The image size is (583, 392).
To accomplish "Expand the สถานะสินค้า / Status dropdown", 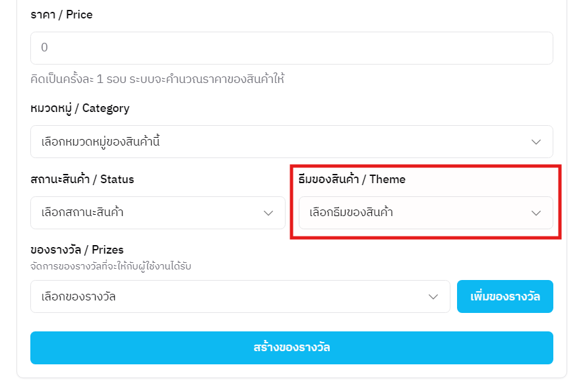I will tap(158, 213).
